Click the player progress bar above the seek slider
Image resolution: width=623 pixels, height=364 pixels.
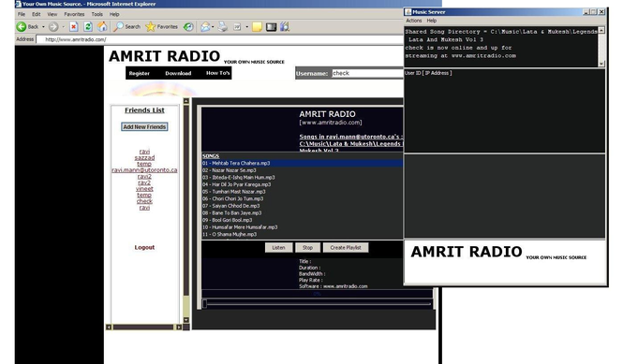click(x=317, y=294)
